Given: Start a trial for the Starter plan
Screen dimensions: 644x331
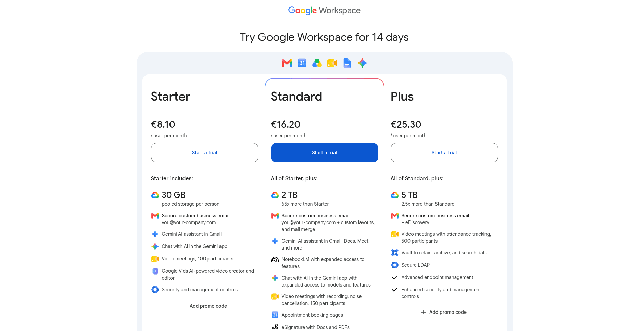Looking at the screenshot, I should pyautogui.click(x=204, y=153).
